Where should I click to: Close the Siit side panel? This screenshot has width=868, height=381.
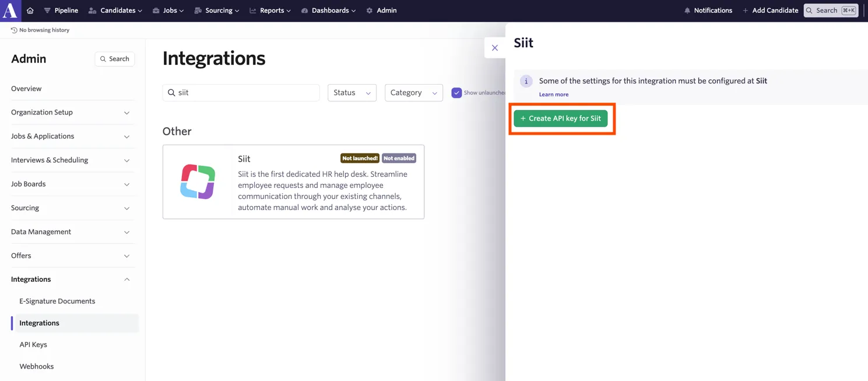pyautogui.click(x=495, y=48)
